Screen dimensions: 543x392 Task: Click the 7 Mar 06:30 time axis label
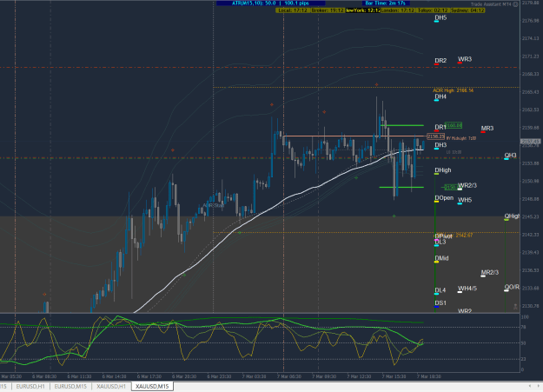[288, 376]
